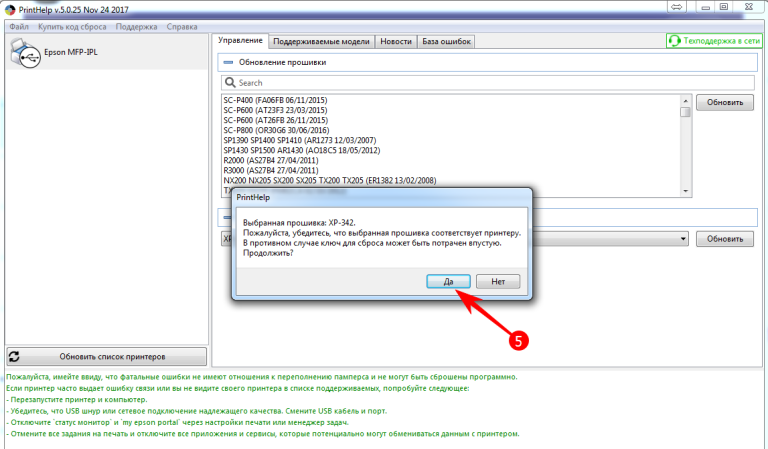Open the firmware model dropdown arrow
768x449 pixels.
click(682, 240)
